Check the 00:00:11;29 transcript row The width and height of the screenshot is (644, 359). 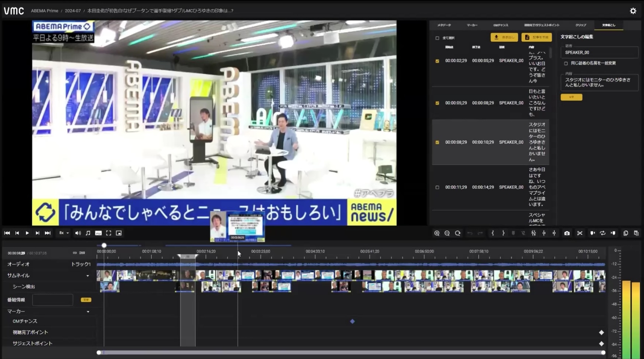click(437, 187)
